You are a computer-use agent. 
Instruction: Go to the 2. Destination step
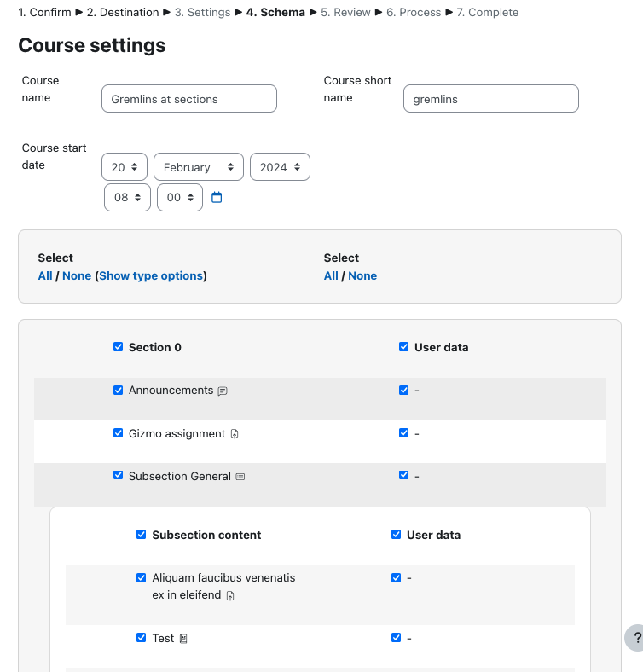coord(123,13)
